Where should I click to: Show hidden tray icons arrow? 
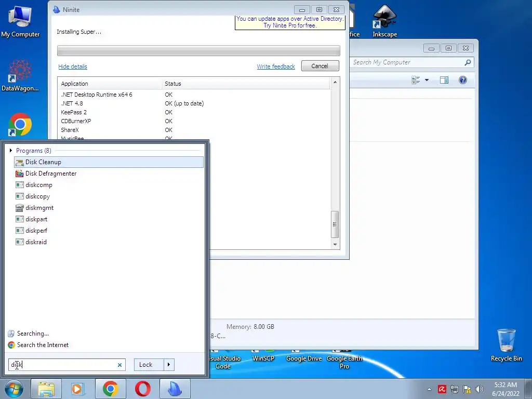pyautogui.click(x=429, y=389)
